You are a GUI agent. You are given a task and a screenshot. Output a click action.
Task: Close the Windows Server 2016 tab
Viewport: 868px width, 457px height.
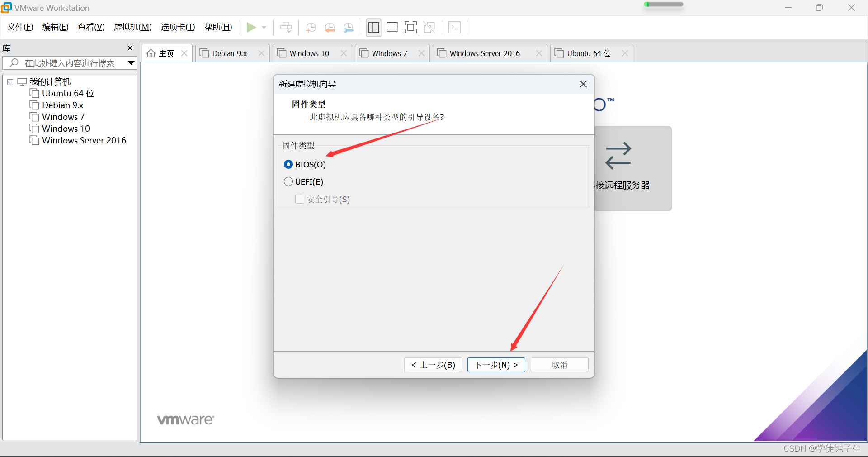pyautogui.click(x=539, y=53)
